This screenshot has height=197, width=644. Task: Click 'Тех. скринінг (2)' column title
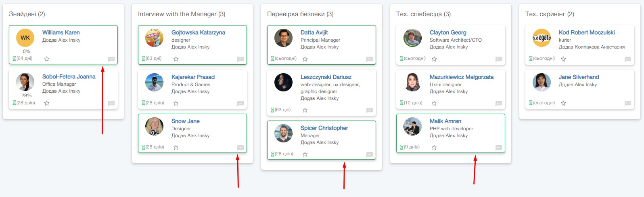point(550,14)
